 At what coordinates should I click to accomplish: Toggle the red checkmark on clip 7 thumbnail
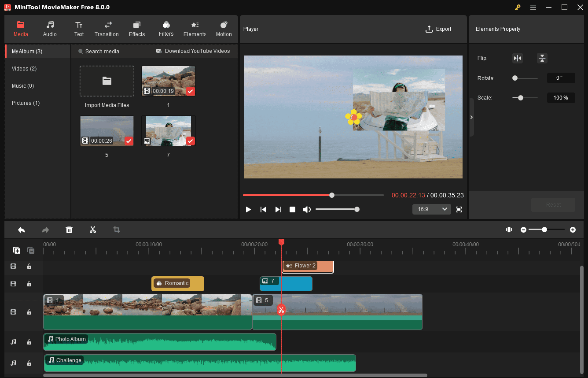click(190, 141)
